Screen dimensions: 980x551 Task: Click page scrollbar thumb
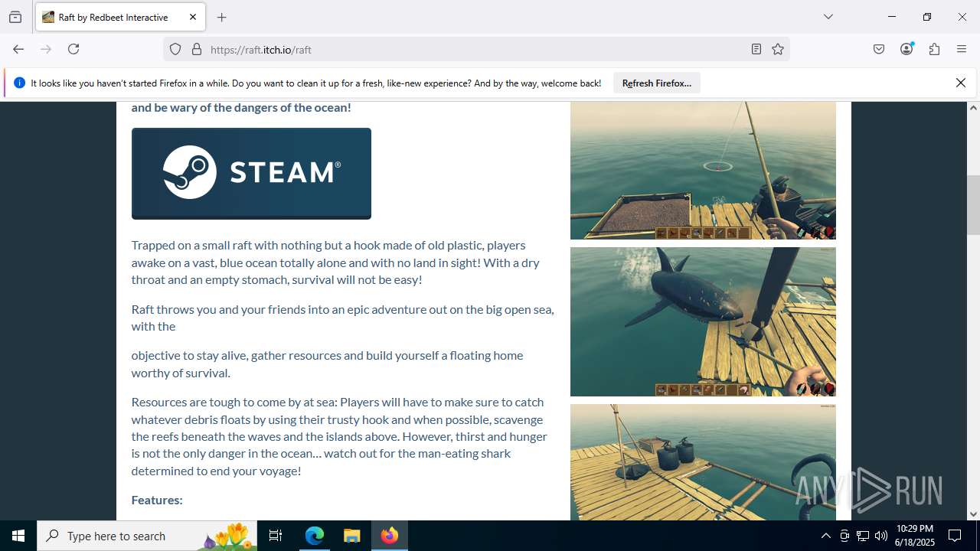click(973, 204)
